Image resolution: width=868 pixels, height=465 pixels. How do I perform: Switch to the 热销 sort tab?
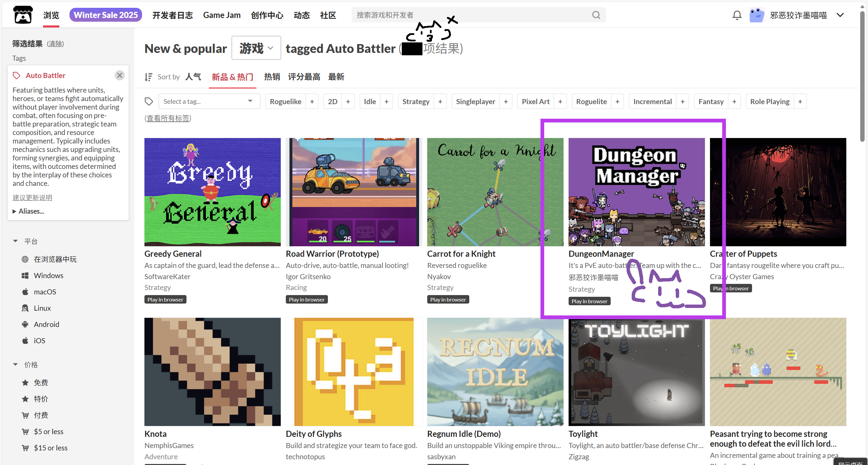272,77
